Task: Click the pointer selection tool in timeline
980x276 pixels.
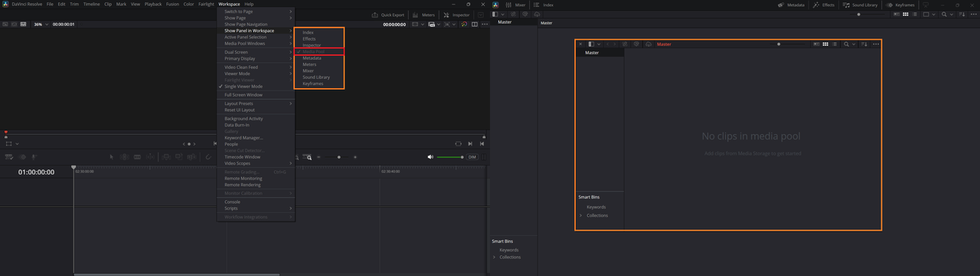Action: pos(112,156)
